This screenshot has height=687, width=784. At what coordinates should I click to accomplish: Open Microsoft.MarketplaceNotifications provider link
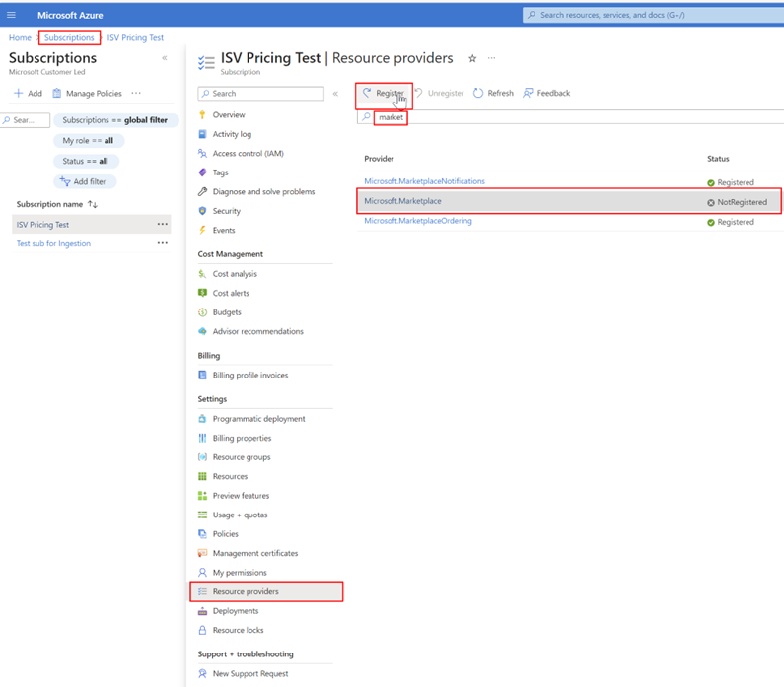click(424, 181)
